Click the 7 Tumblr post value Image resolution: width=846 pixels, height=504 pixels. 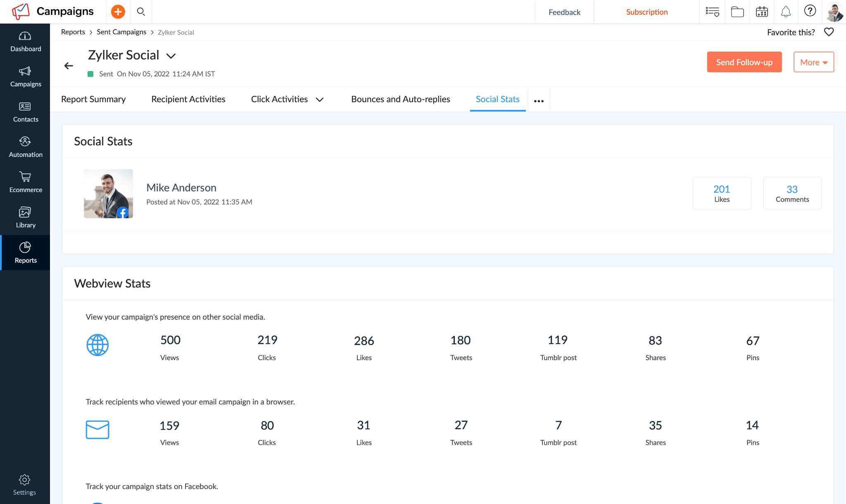pos(558,425)
